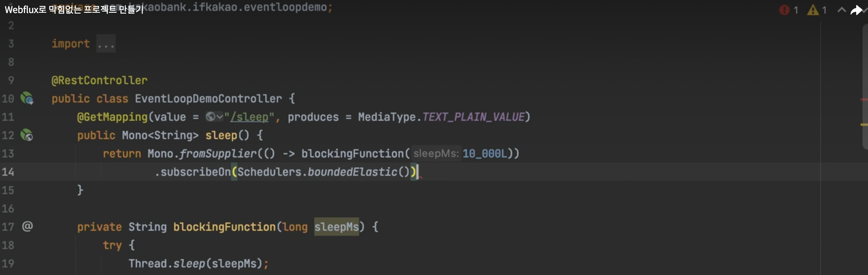
Task: Click the yellow warning stripe mark on scrollbar
Action: [864, 125]
